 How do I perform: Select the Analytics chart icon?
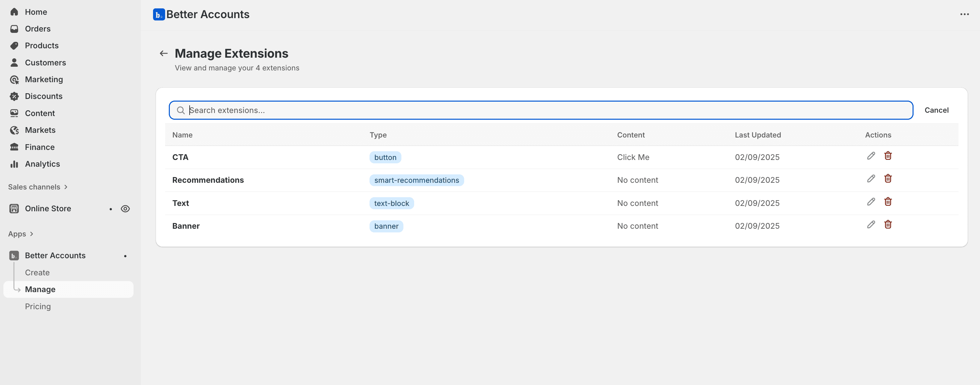tap(14, 164)
